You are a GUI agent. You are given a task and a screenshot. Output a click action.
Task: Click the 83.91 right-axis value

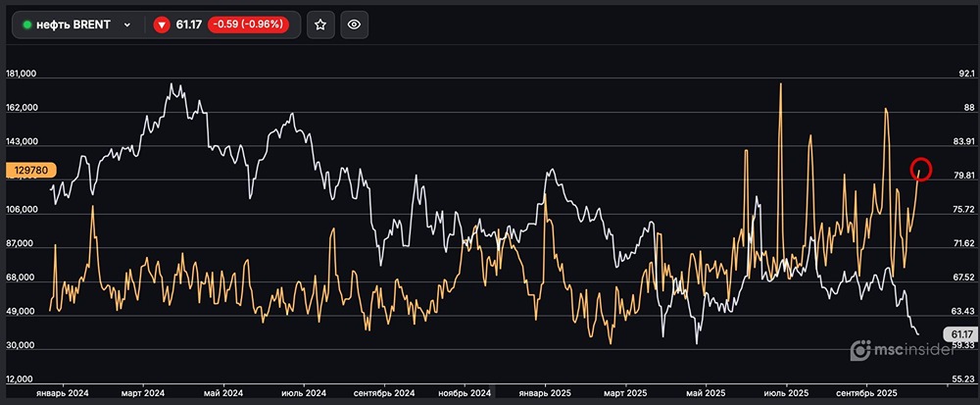pos(965,141)
